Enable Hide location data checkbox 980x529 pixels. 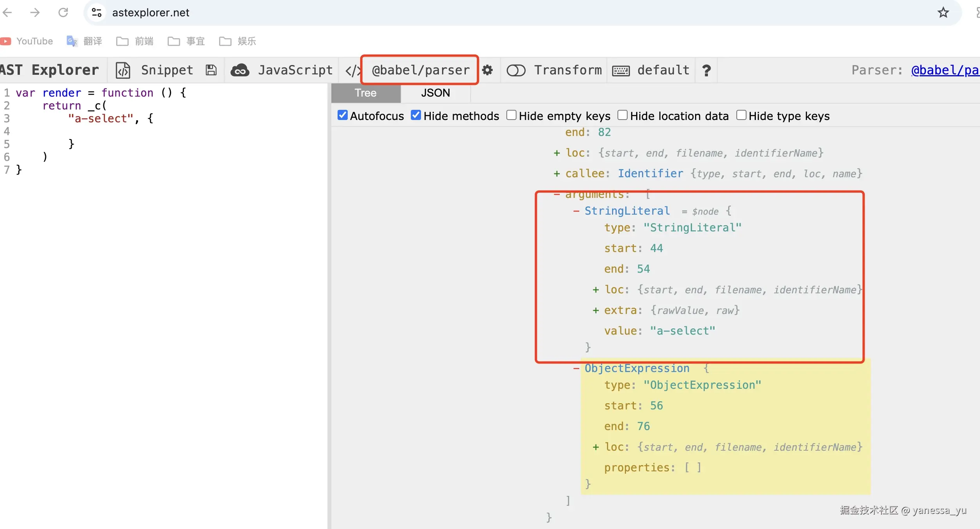pos(623,115)
